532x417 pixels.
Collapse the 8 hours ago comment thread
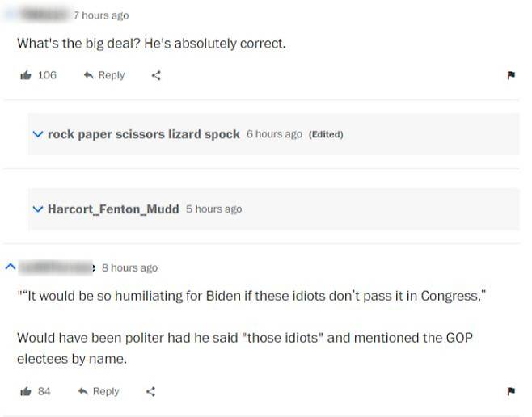10,267
